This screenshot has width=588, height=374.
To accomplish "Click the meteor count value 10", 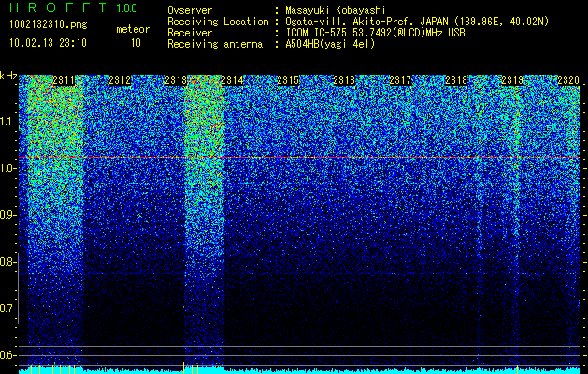I will pos(136,43).
